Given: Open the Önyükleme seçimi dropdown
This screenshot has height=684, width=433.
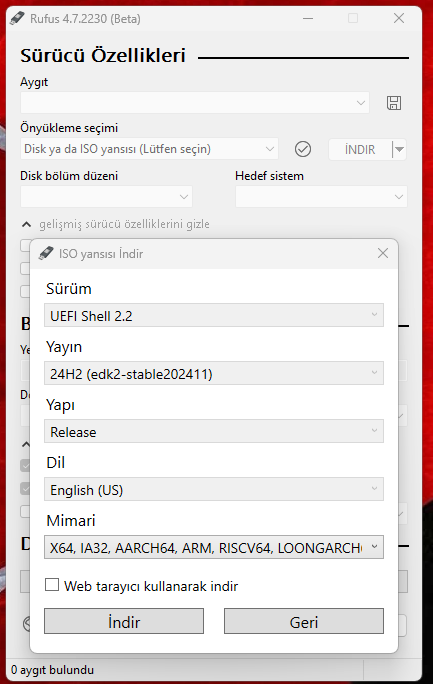Looking at the screenshot, I should pyautogui.click(x=149, y=149).
